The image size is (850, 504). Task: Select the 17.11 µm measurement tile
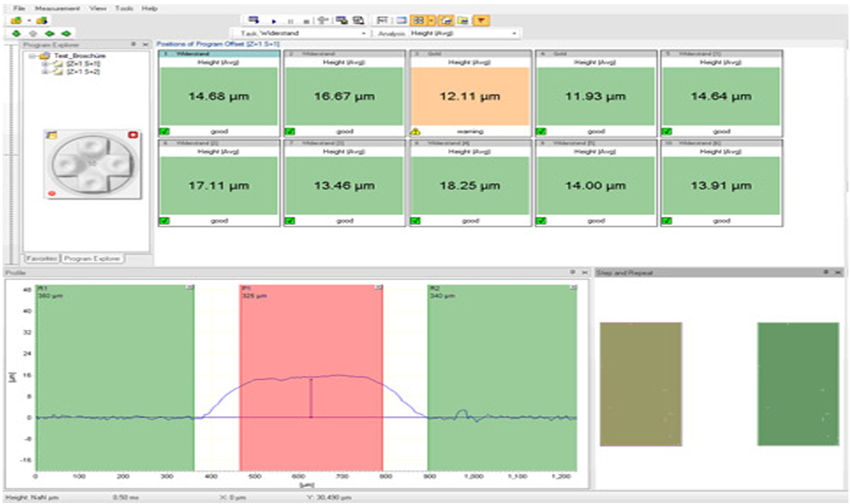point(219,185)
